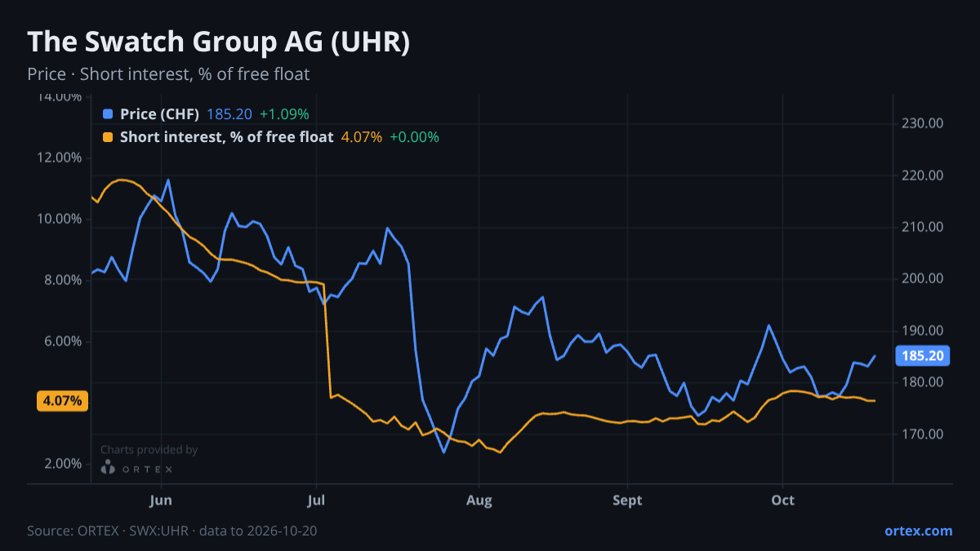Select the Price (CHF) legend label

[159, 114]
